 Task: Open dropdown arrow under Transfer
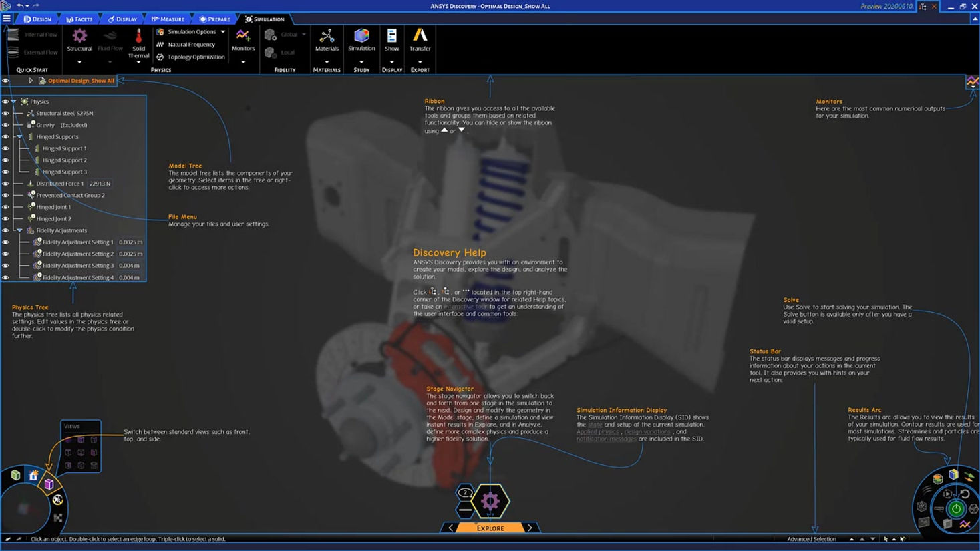pyautogui.click(x=420, y=62)
